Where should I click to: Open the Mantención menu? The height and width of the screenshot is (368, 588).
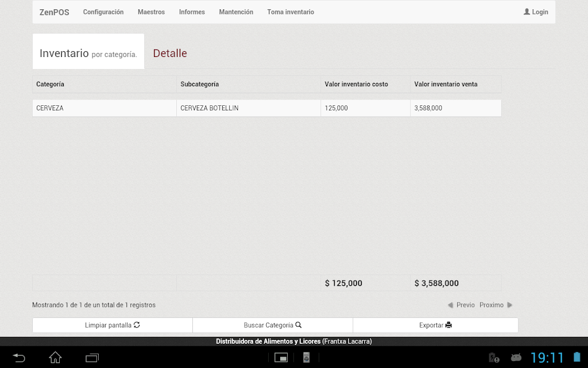click(236, 12)
